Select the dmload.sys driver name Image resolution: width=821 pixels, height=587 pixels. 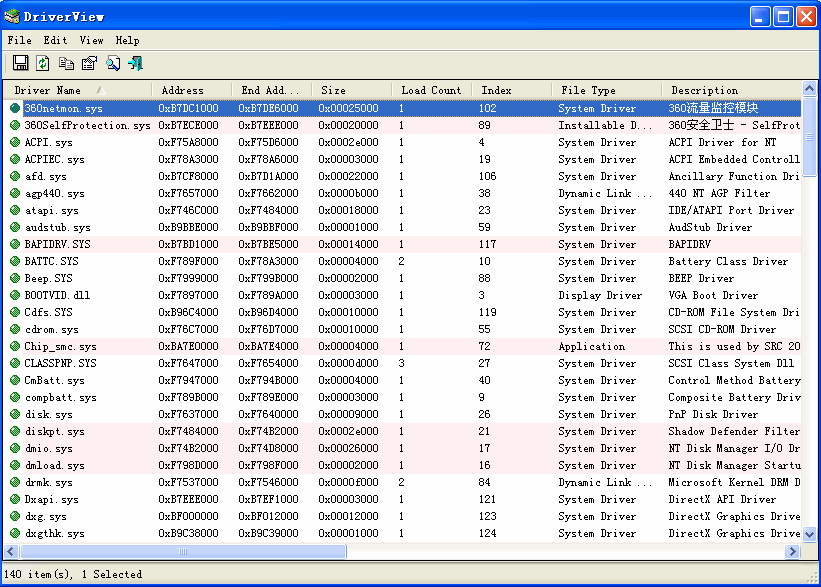click(x=54, y=466)
